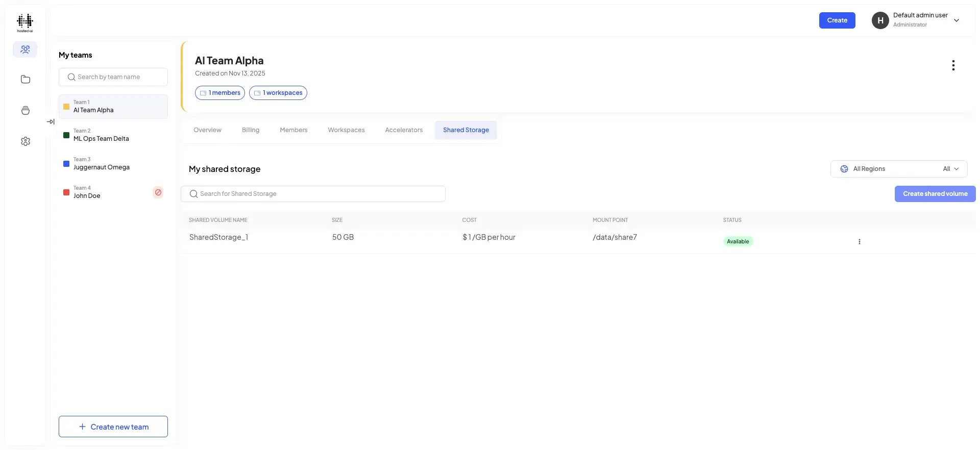Click the $1/GB per hour cost cell
The height and width of the screenshot is (450, 980).
click(x=489, y=237)
